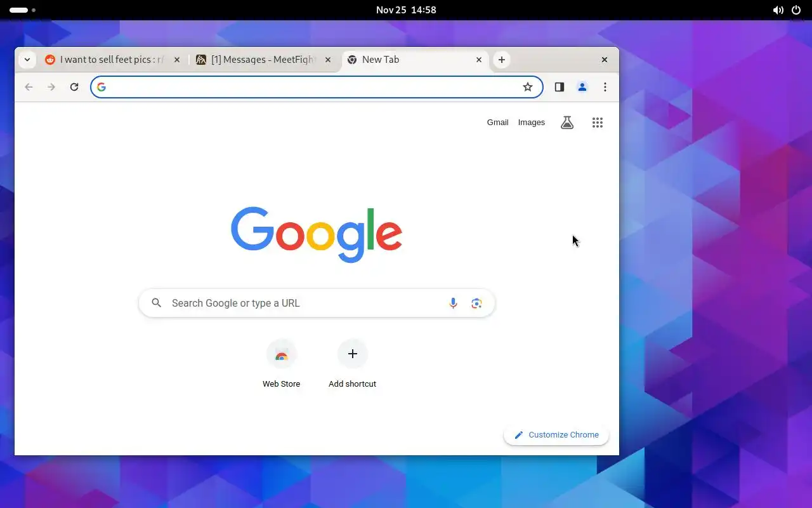The height and width of the screenshot is (508, 812).
Task: Click the Add shortcut plus tile
Action: (353, 364)
